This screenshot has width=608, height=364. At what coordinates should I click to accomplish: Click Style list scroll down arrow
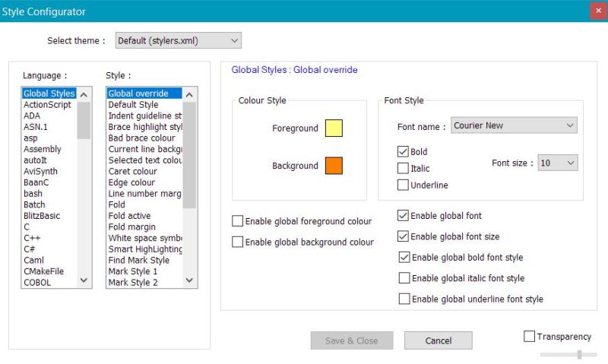pos(189,280)
